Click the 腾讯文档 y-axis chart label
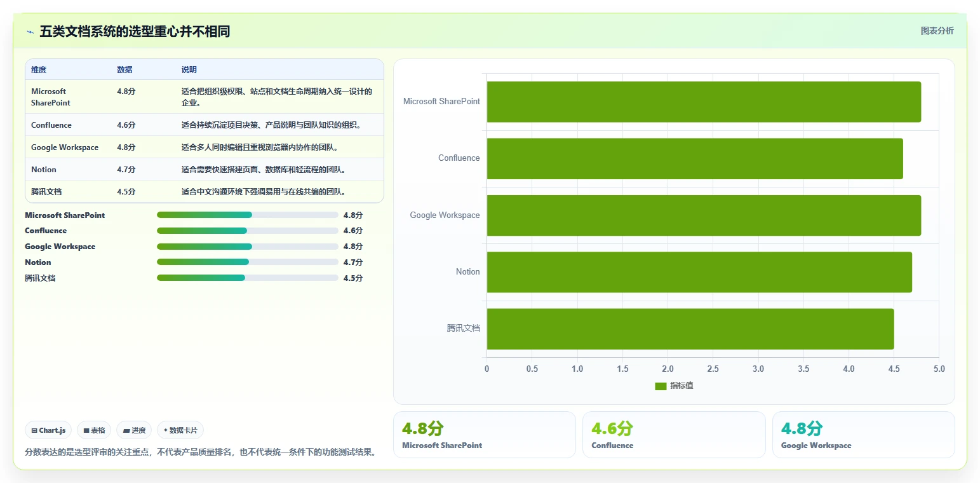 [464, 329]
